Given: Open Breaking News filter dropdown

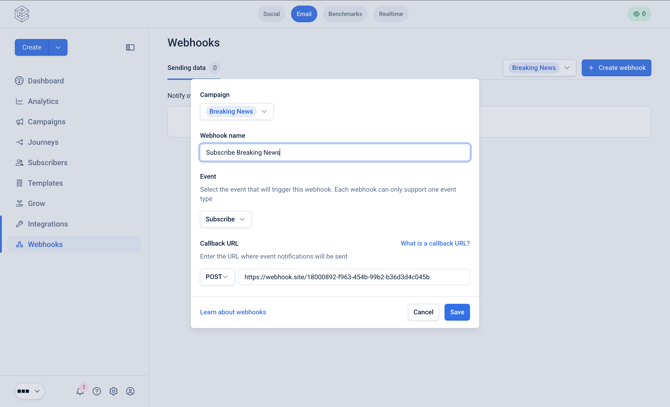Looking at the screenshot, I should (539, 68).
